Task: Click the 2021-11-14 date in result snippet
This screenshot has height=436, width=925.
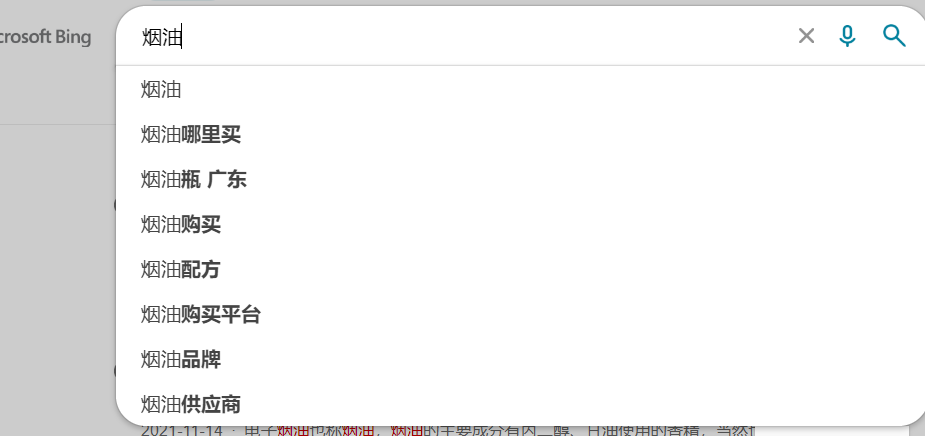Action: tap(182, 431)
